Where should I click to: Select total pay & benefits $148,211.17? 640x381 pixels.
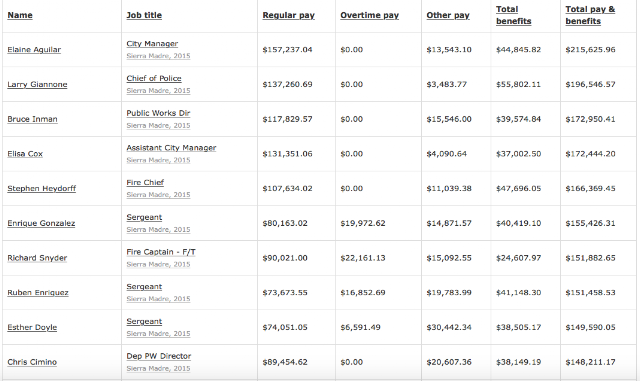point(590,362)
